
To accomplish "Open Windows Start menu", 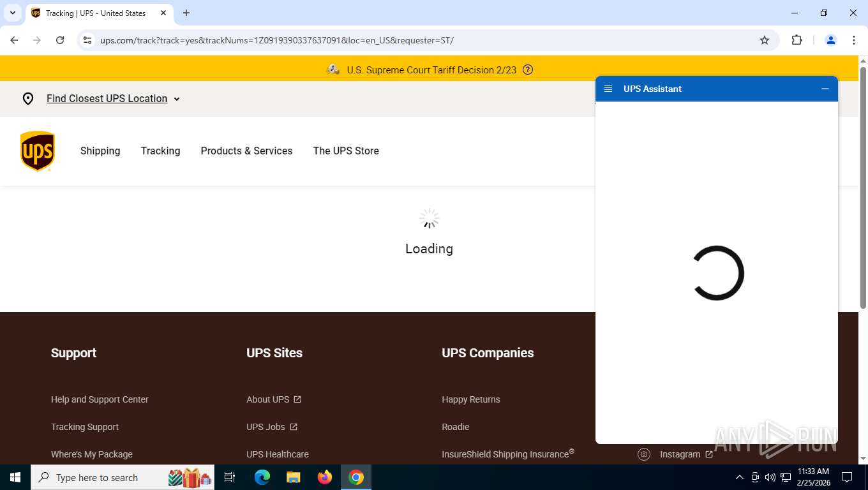I will [15, 477].
